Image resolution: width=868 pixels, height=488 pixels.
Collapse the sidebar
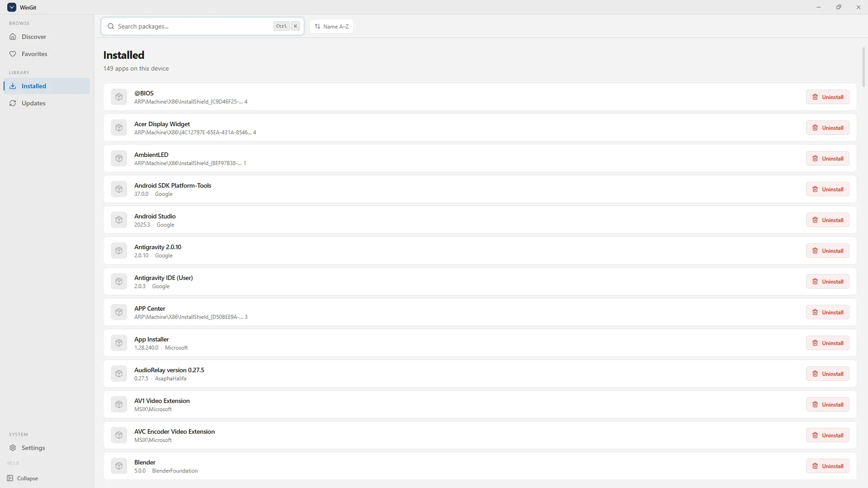23,478
